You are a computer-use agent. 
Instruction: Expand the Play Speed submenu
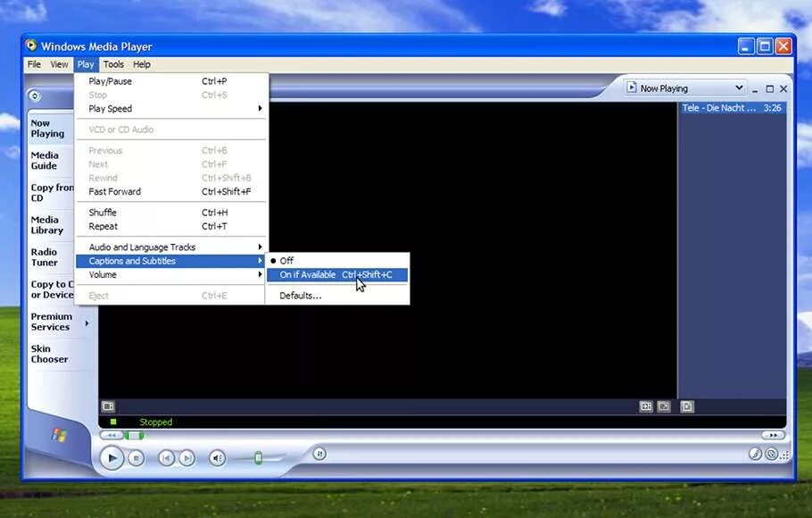click(x=171, y=108)
